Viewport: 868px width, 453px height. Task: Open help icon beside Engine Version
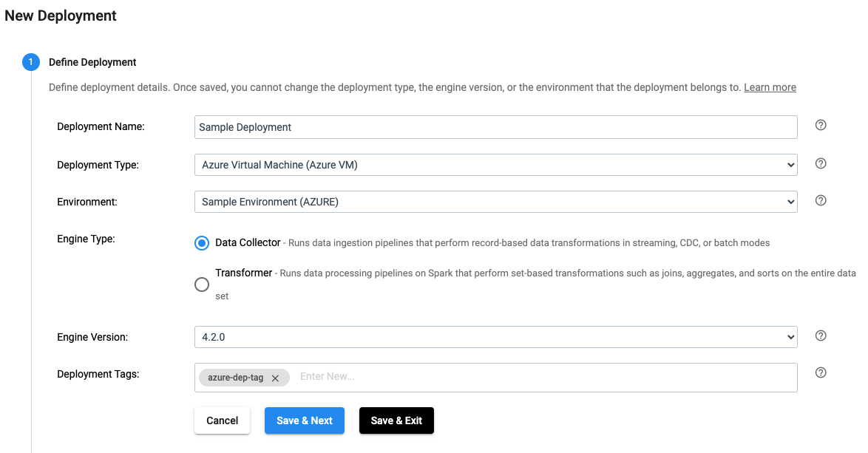[821, 336]
